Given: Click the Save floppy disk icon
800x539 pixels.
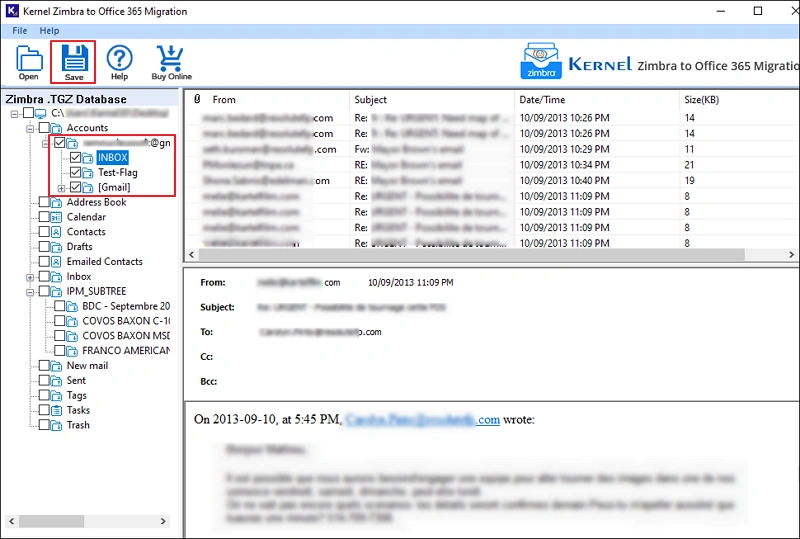Looking at the screenshot, I should [x=74, y=57].
